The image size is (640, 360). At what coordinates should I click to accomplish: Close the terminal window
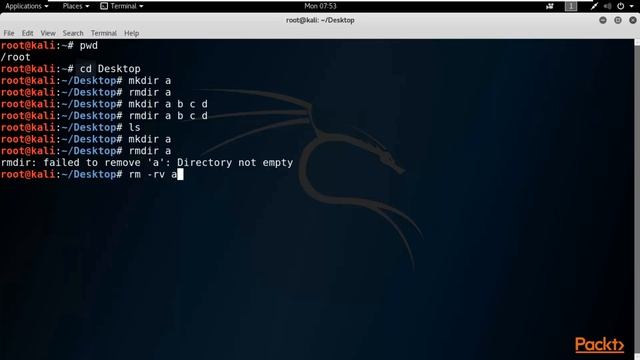click(x=633, y=20)
